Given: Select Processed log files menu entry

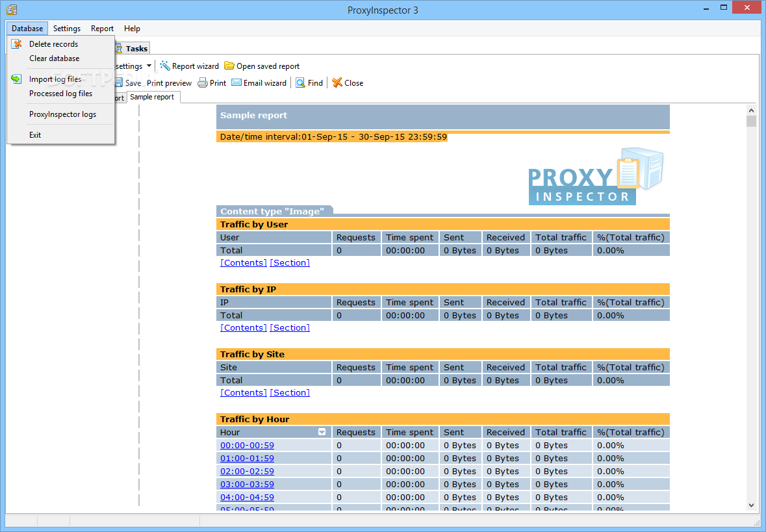Looking at the screenshot, I should 61,94.
